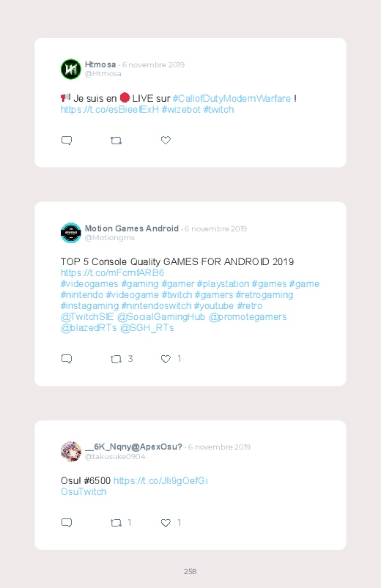This screenshot has width=381, height=588.
Task: Click the OsuTwitch link
Action: pyautogui.click(x=84, y=492)
